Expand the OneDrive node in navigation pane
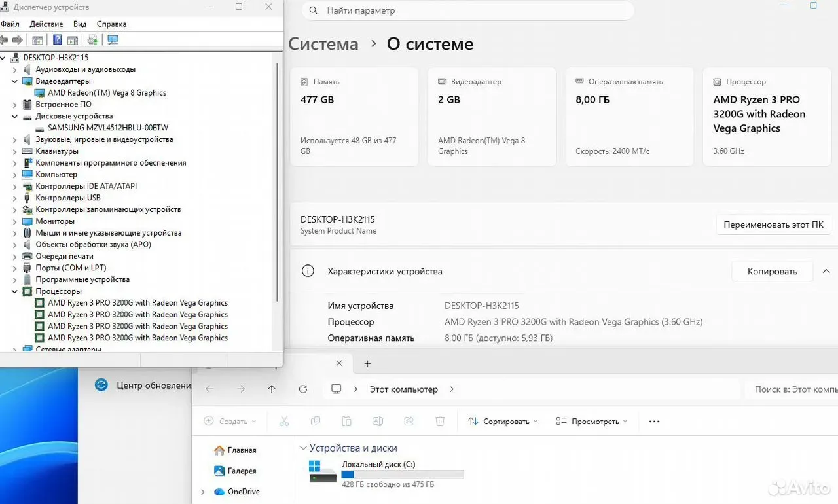The height and width of the screenshot is (504, 838). [x=203, y=492]
